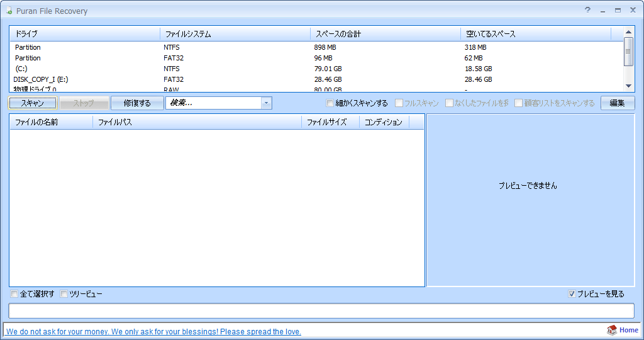Click the 検索 search input field

pos(213,103)
